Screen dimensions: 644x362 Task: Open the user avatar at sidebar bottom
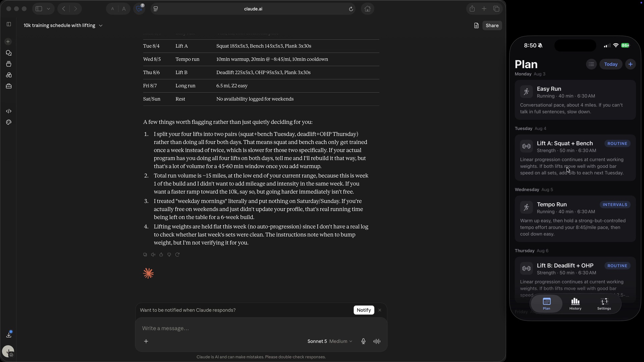8,352
